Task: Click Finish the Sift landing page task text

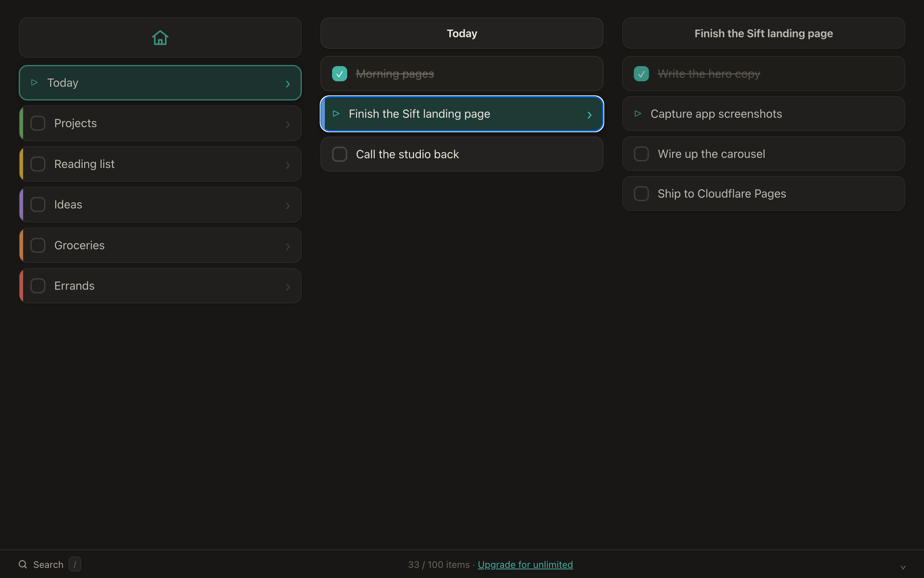Action: click(420, 113)
